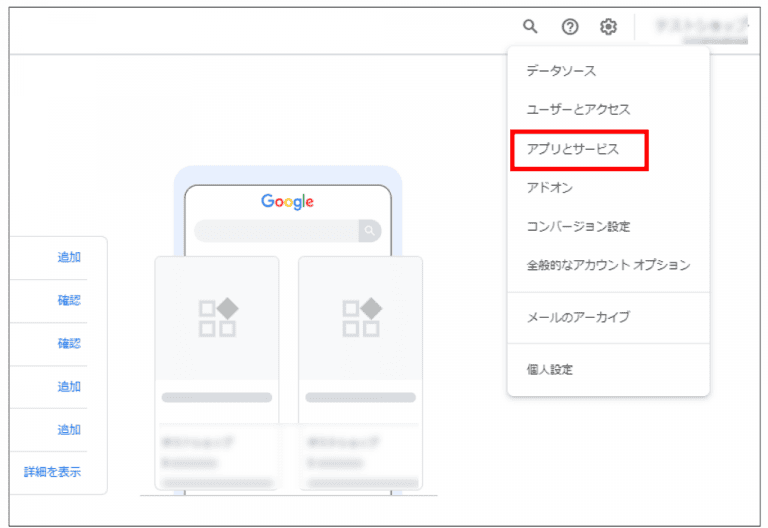
Task: Click the first 確認 link on the left
Action: pos(69,300)
